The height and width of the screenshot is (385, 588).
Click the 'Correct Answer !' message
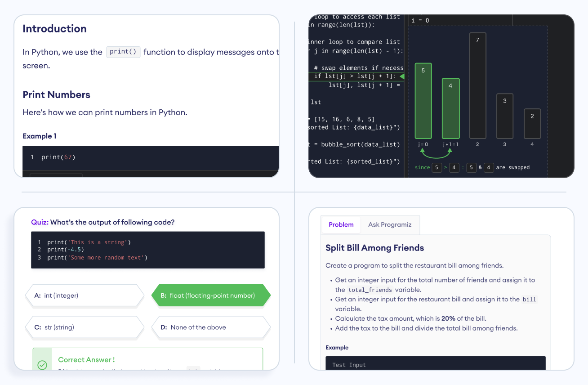point(86,360)
